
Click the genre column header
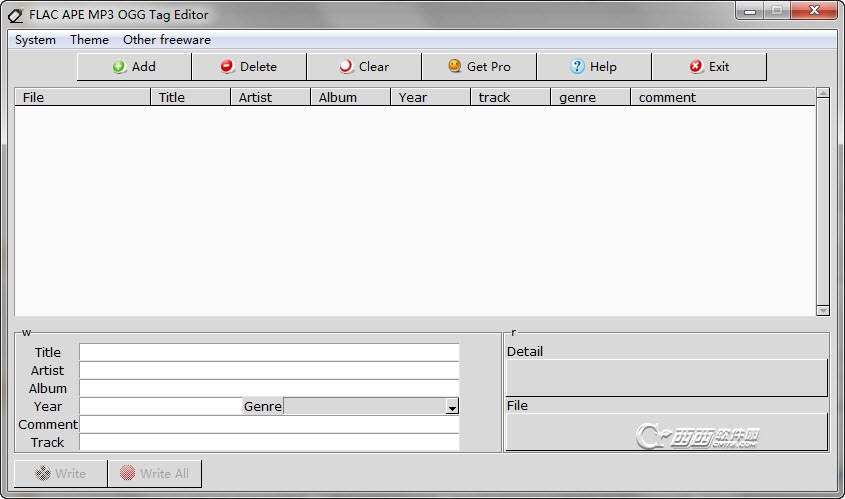tap(591, 97)
